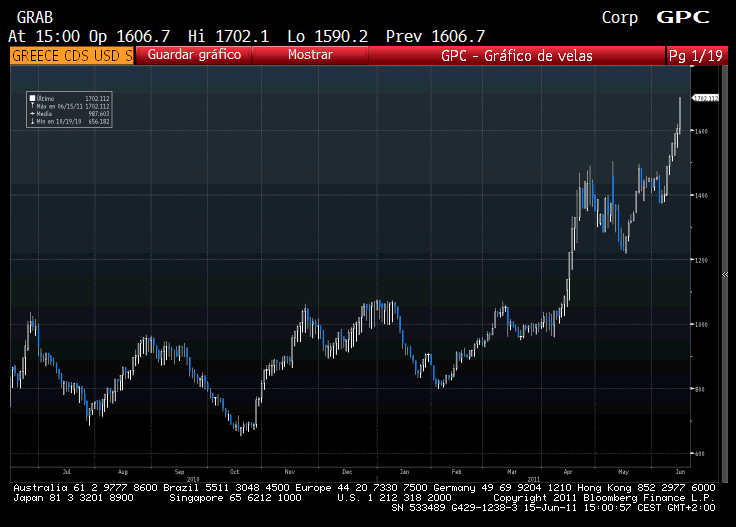Click the 'Nov' month label on time axis
736x527 pixels.
290,472
